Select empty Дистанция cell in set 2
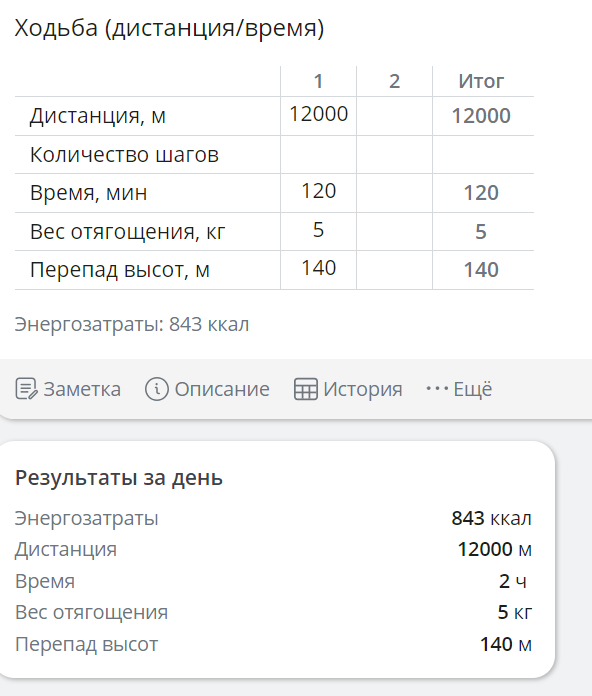 [395, 115]
